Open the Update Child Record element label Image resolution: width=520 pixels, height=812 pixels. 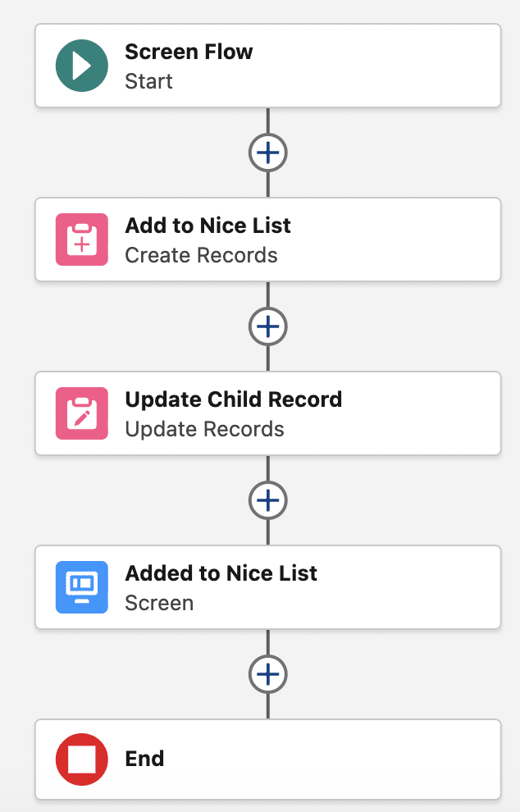[x=233, y=399]
